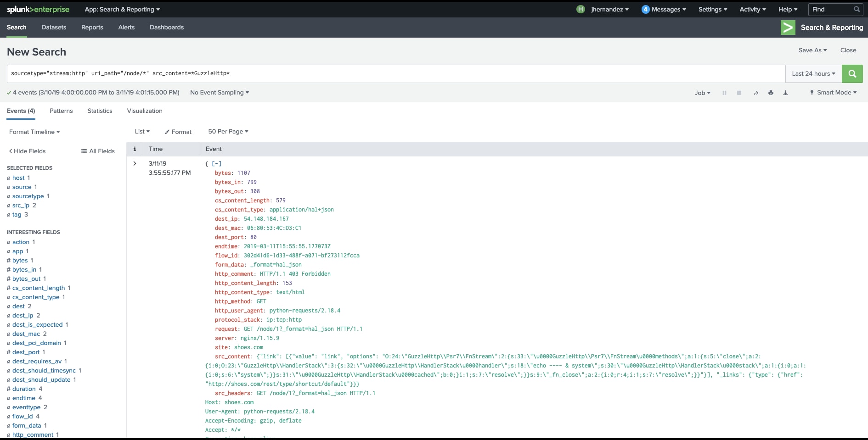The height and width of the screenshot is (440, 868).
Task: Open the Activity menu
Action: point(753,9)
